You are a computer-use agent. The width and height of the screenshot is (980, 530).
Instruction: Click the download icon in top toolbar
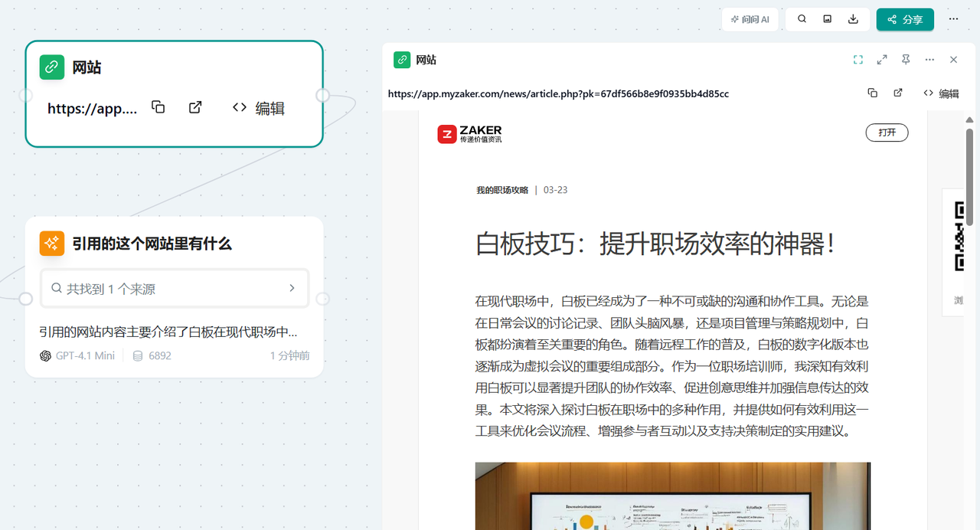tap(853, 19)
